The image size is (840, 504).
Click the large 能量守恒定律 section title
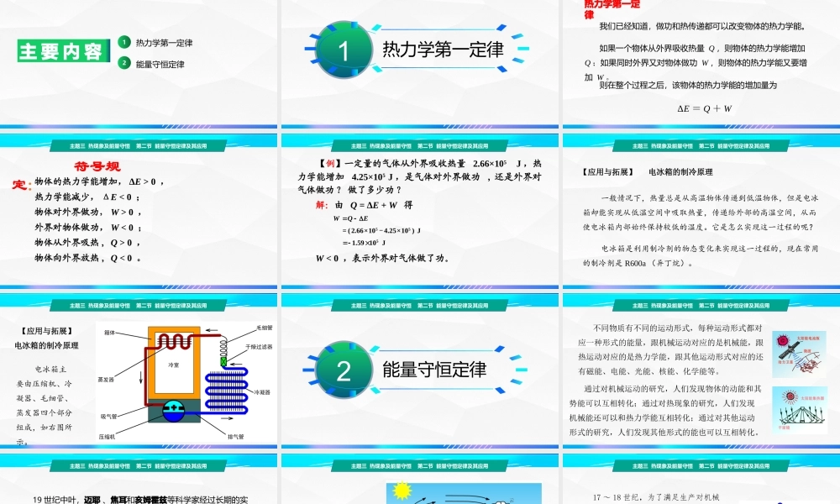coord(434,370)
